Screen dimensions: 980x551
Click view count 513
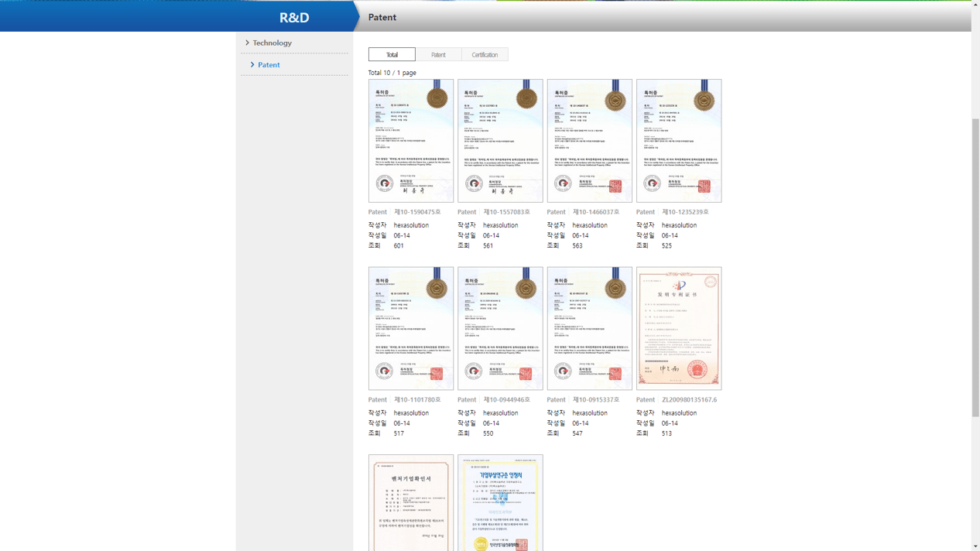pyautogui.click(x=666, y=433)
